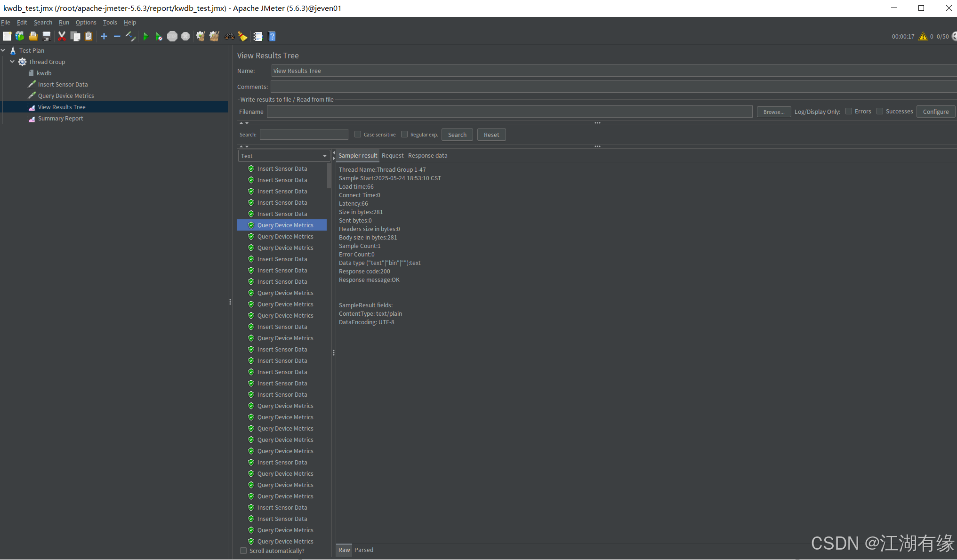Image resolution: width=957 pixels, height=560 pixels.
Task: Click the Cut scissors icon
Action: click(x=62, y=36)
